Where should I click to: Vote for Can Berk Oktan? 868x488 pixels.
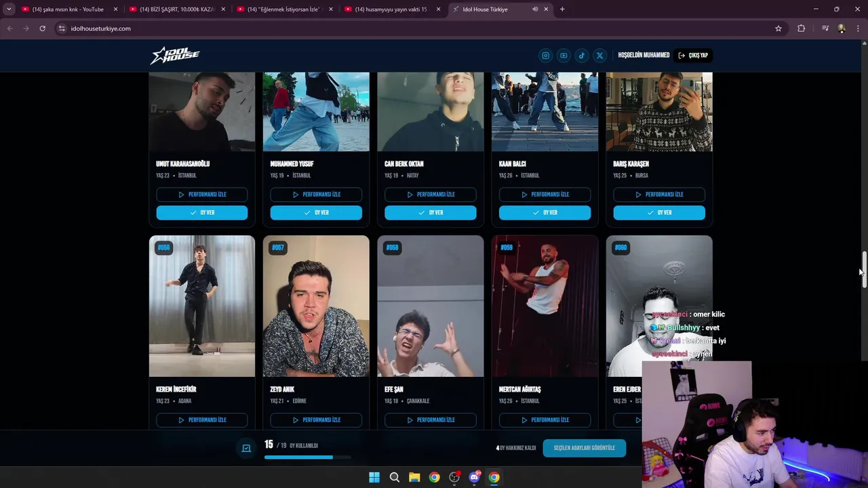point(431,213)
